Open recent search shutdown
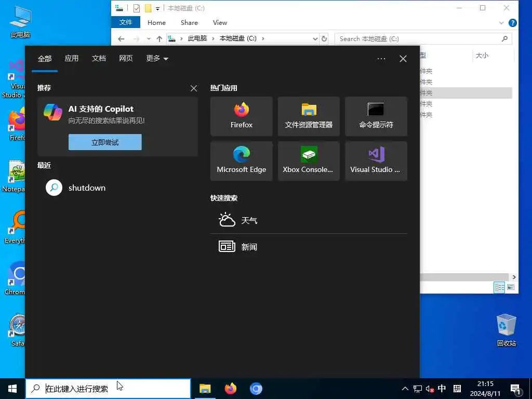This screenshot has width=532, height=399. click(x=117, y=188)
